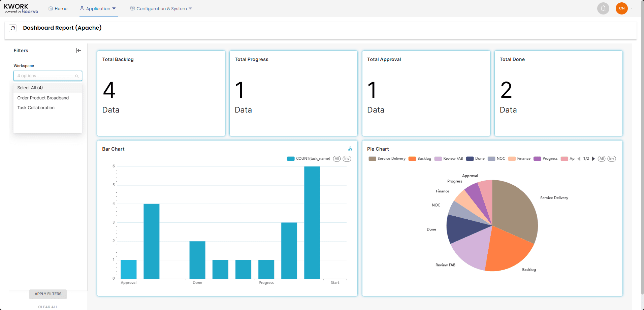Toggle the COUNT(task_name) legend series
This screenshot has height=310, width=644.
(x=309, y=159)
